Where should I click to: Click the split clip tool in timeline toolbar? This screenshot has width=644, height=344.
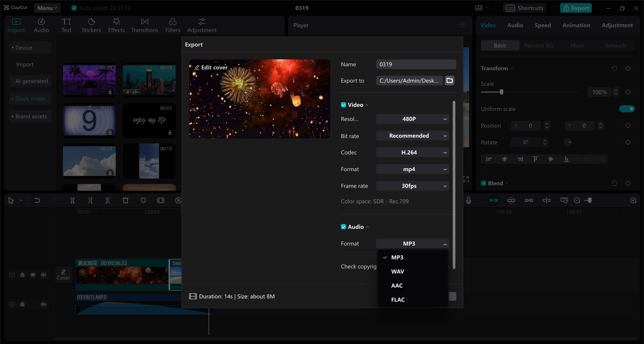point(72,200)
